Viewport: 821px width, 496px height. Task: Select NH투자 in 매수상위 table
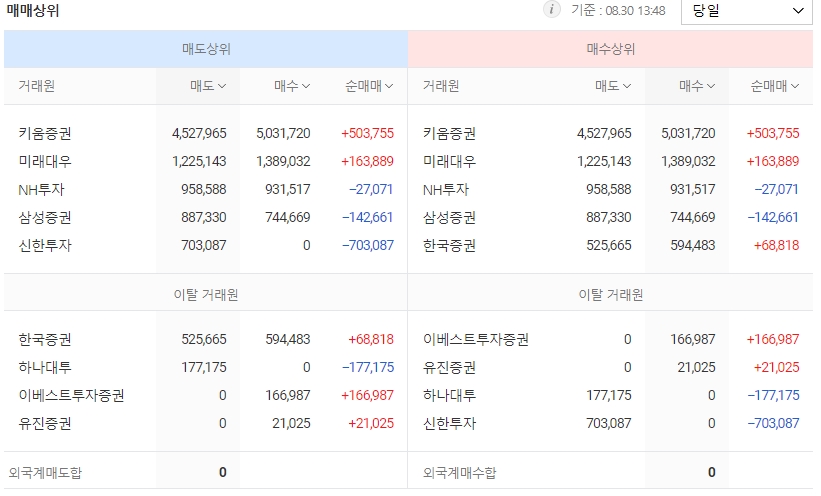(x=446, y=190)
